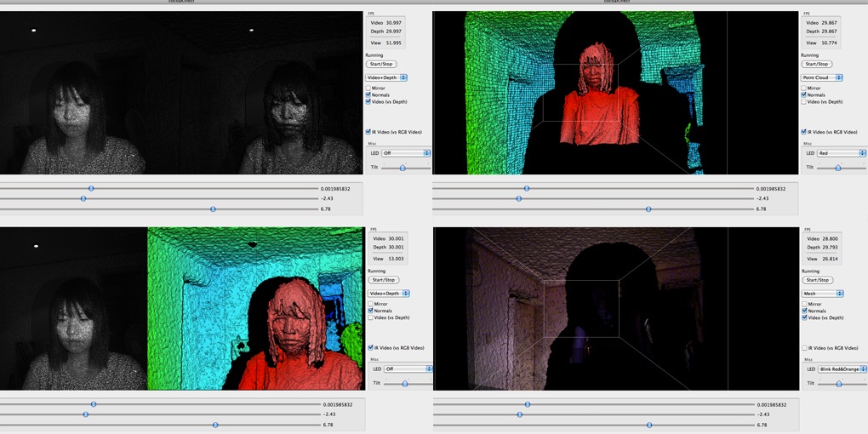Toggle IR Video (vs RGB Video) in top-left window
Image resolution: width=868 pixels, height=434 pixels.
pos(368,132)
